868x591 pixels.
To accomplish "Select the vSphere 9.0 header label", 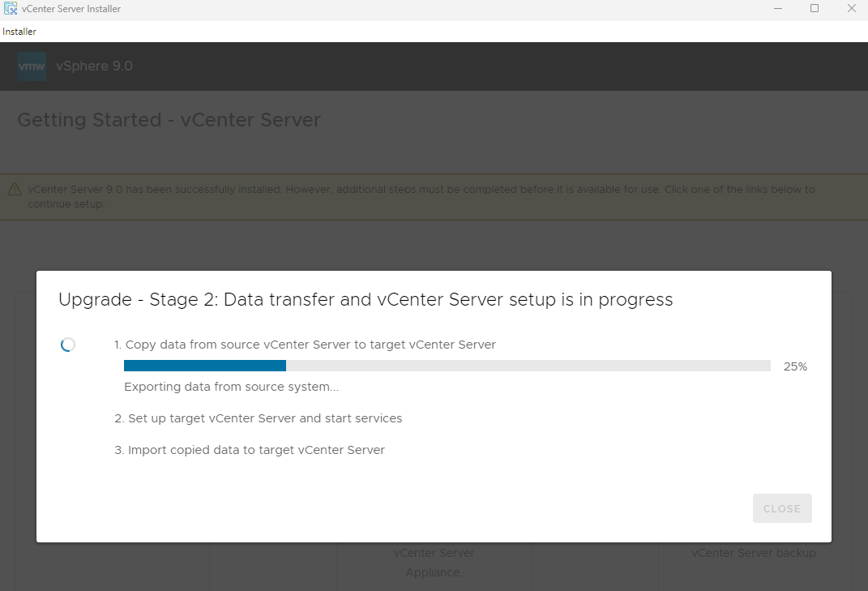I will tap(94, 66).
